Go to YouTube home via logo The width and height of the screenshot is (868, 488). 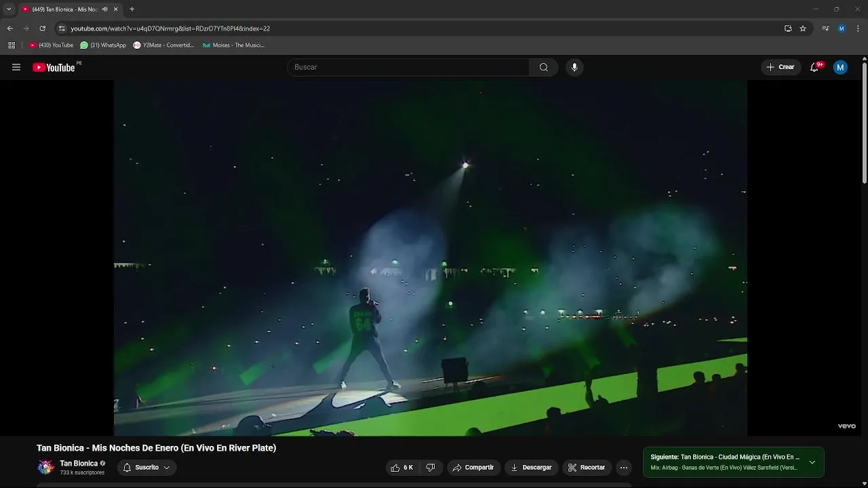coord(54,67)
